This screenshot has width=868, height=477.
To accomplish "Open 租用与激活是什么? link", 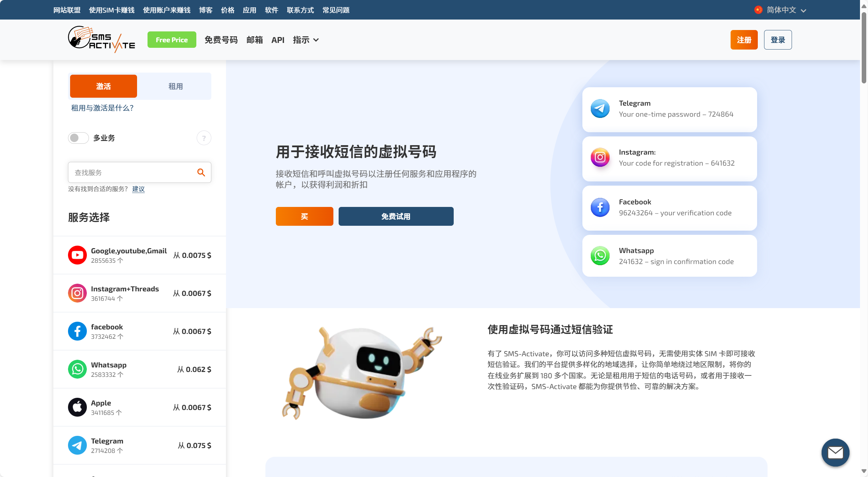I will 102,108.
